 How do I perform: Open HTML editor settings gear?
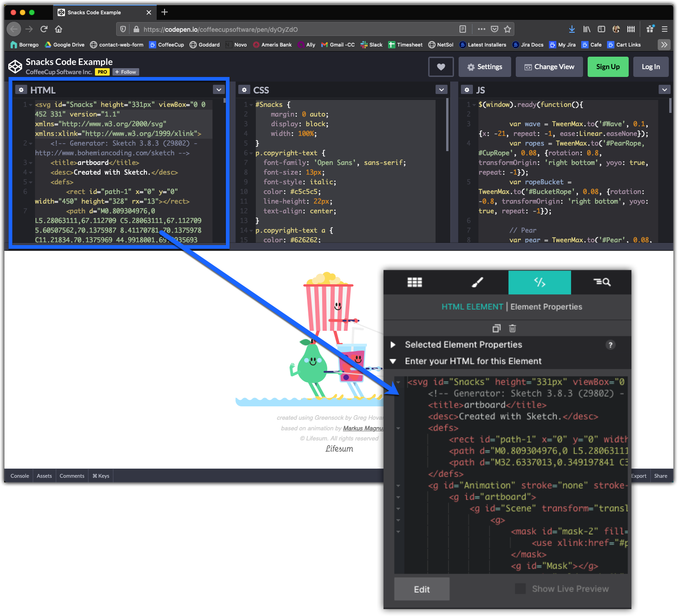(x=21, y=90)
